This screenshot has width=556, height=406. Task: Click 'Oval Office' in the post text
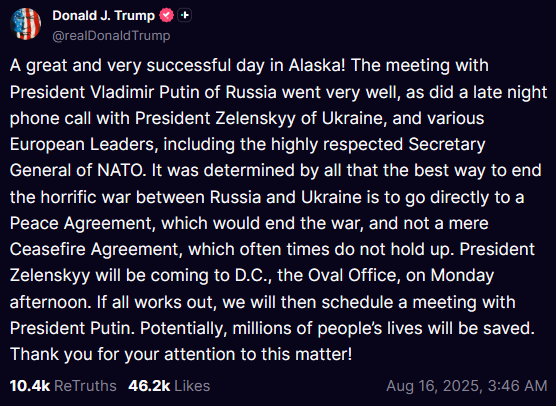354,276
